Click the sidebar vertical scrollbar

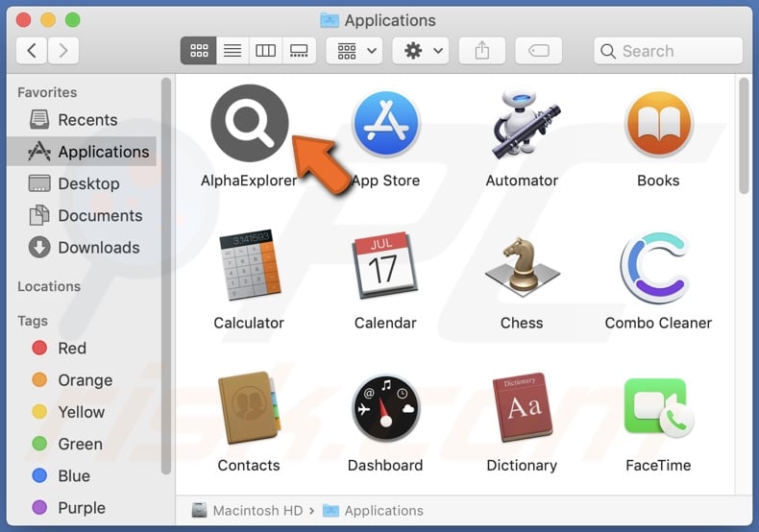[x=166, y=276]
